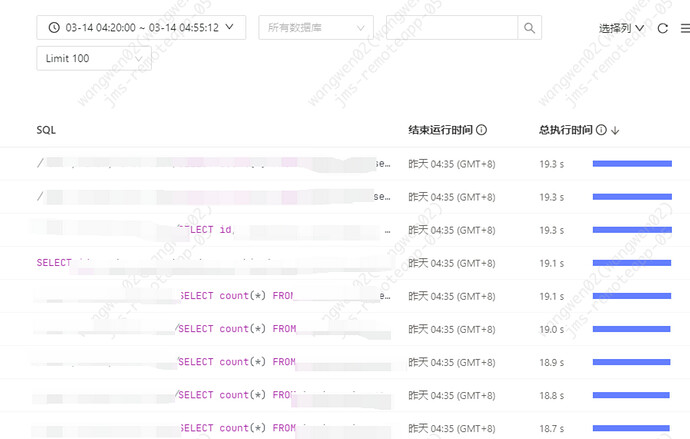
Task: Click duration bar of the 19.0 s row
Action: tap(631, 329)
